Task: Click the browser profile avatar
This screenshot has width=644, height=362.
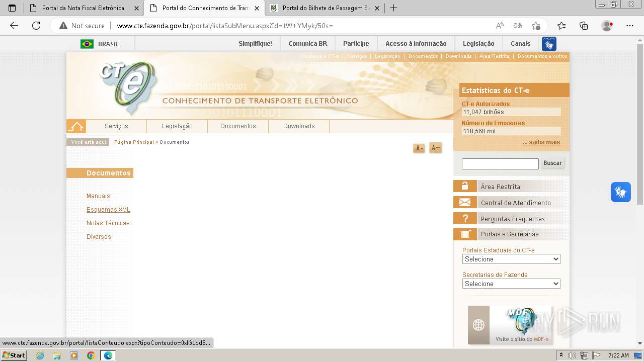Action: click(x=607, y=26)
